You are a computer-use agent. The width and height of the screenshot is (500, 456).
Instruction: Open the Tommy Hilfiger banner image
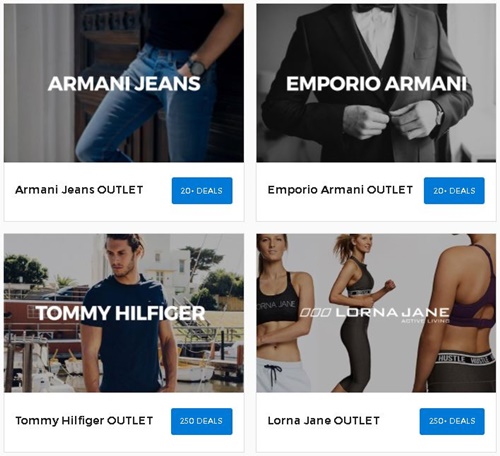click(124, 313)
